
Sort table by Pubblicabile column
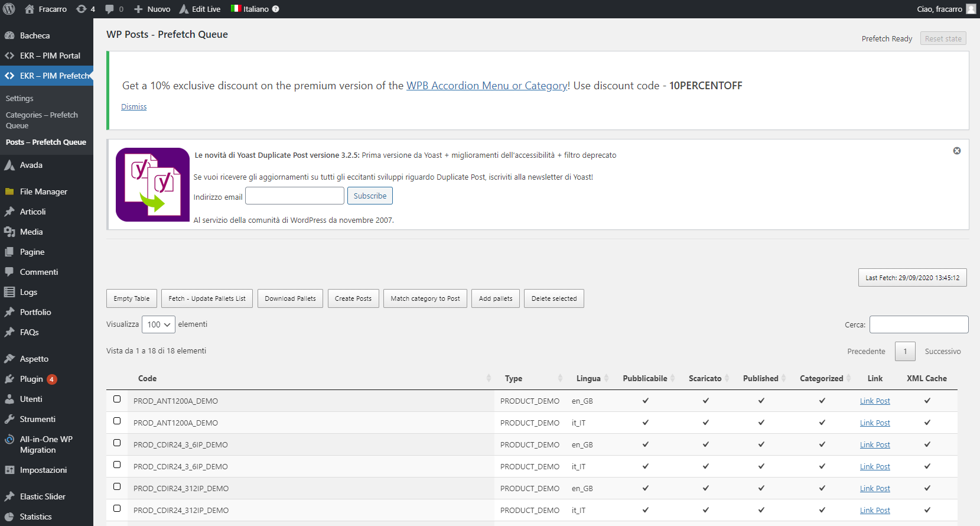(x=644, y=378)
